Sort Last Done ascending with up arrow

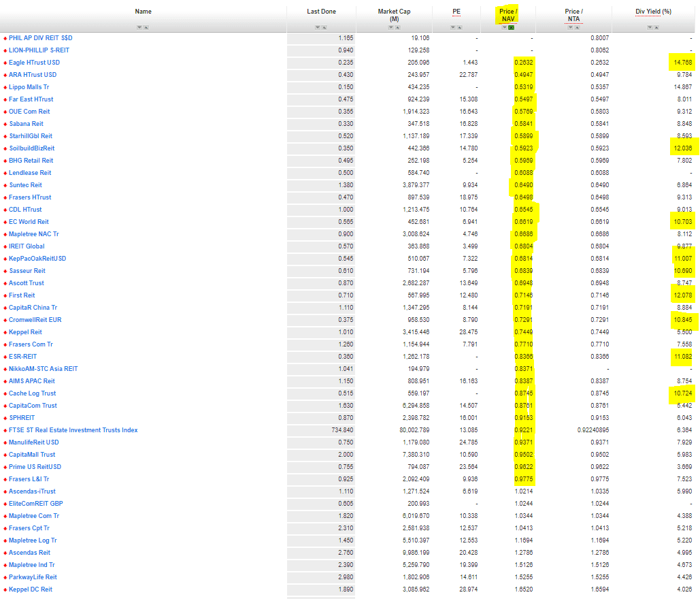tap(324, 27)
